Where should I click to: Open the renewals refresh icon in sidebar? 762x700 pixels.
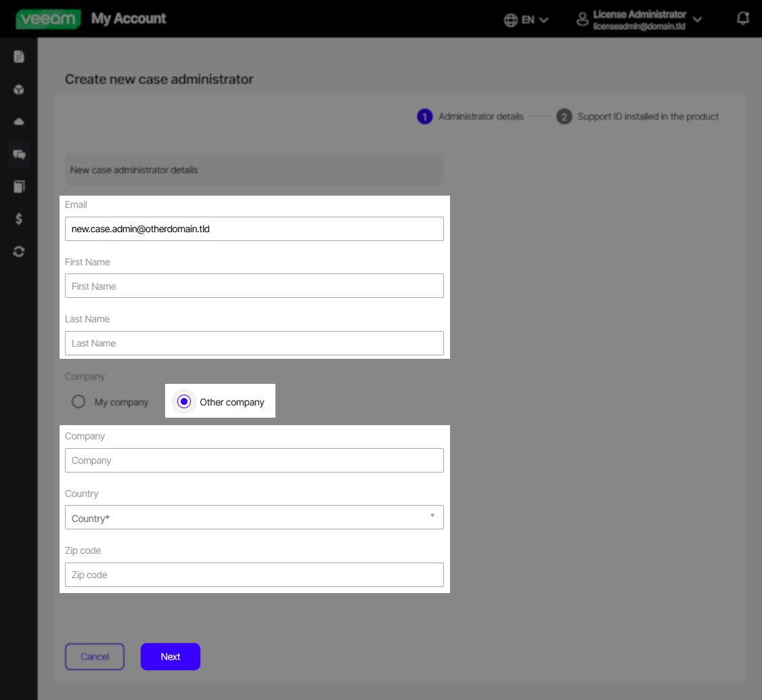[x=18, y=251]
